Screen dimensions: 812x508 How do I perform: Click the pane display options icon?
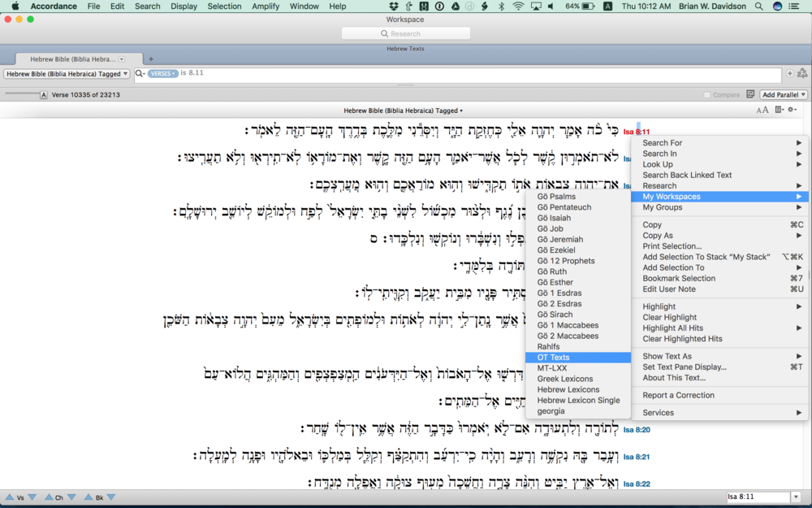[x=779, y=110]
